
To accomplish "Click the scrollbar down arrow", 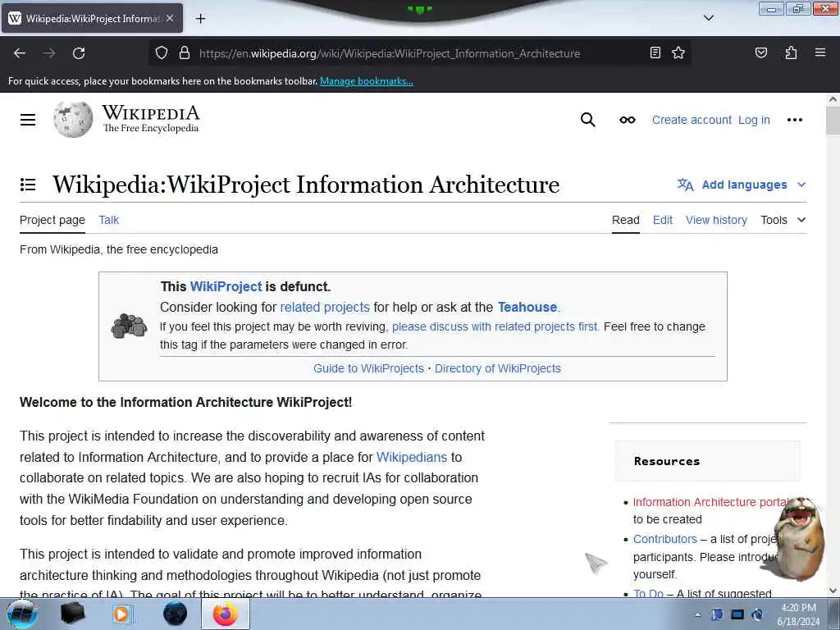I will tap(833, 591).
